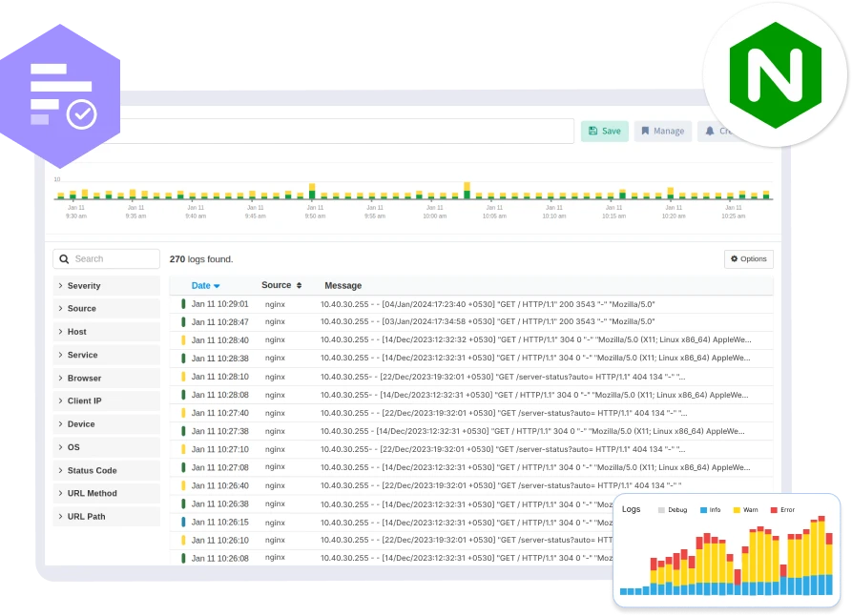The height and width of the screenshot is (616, 852).
Task: Click the purple log document badge
Action: (x=60, y=86)
